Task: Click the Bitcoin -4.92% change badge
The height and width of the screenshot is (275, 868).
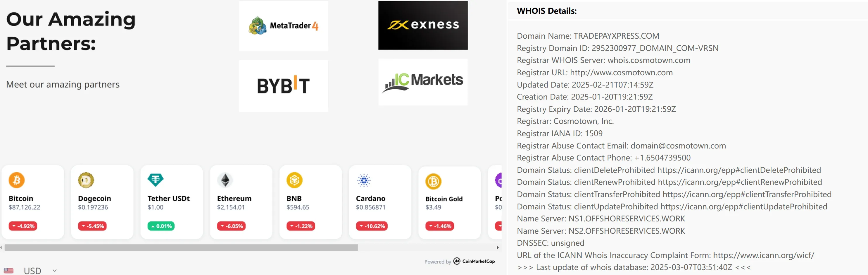Action: coord(23,226)
